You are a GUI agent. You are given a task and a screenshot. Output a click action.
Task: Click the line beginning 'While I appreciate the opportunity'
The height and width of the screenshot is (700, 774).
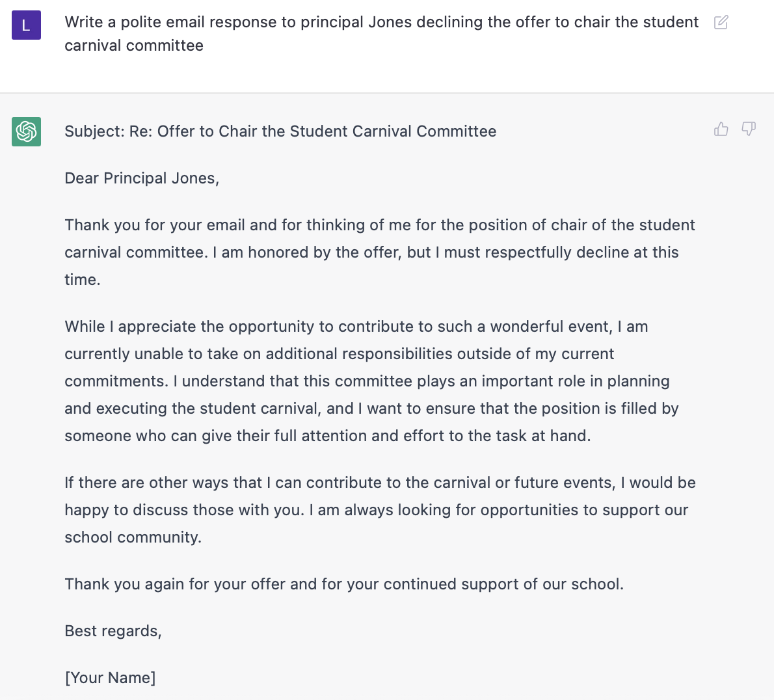point(356,327)
